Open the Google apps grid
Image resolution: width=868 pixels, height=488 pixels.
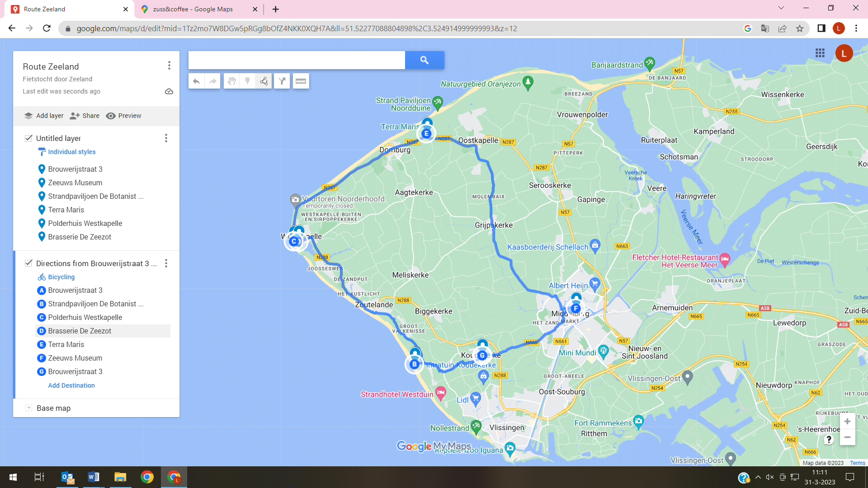coord(820,53)
